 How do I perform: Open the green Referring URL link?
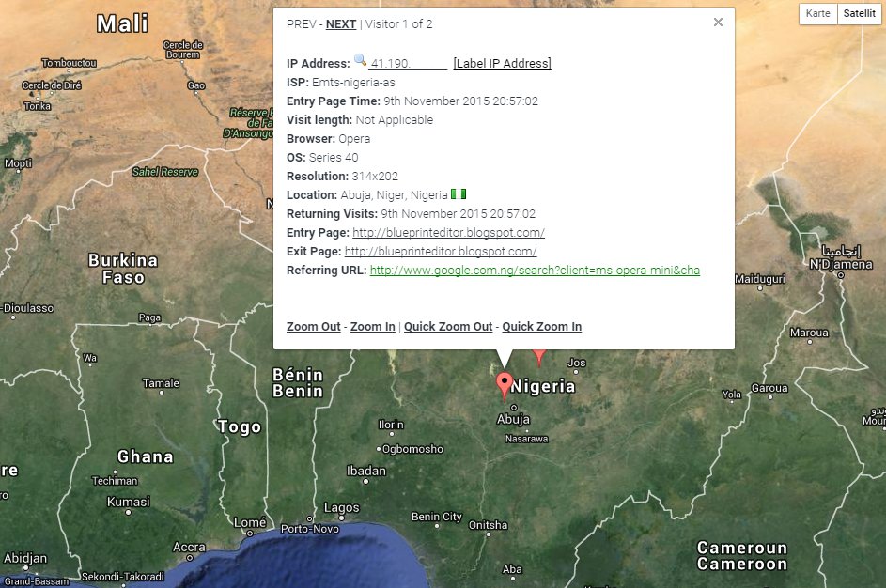(x=535, y=271)
